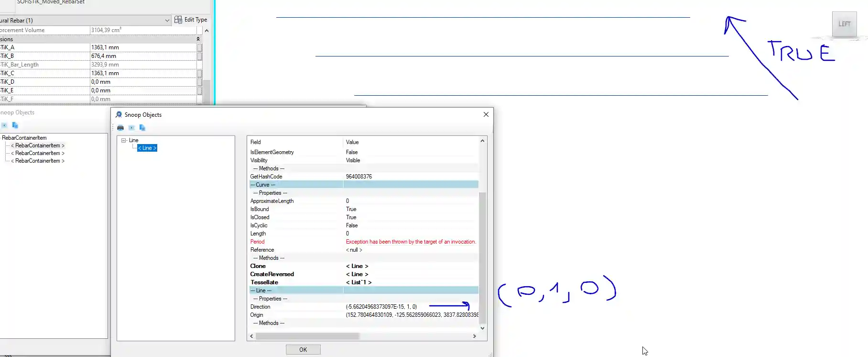Viewport: 868px width, 357px height.
Task: Collapse the Dimensions group with double chevron
Action: (x=198, y=39)
